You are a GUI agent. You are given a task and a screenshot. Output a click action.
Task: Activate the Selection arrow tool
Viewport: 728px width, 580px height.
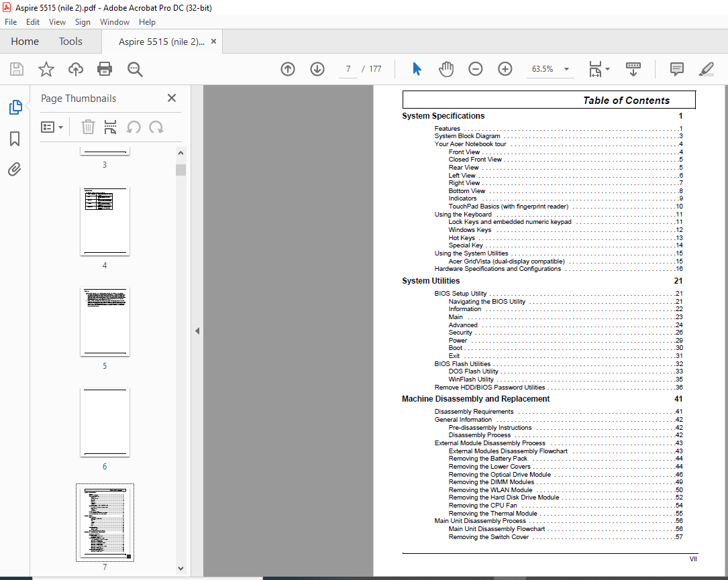tap(417, 69)
